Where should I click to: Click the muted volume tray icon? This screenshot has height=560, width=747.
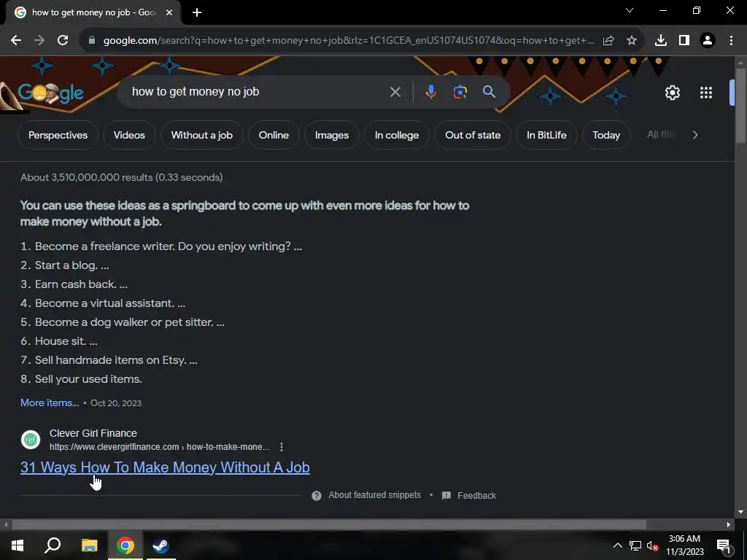[x=653, y=545]
